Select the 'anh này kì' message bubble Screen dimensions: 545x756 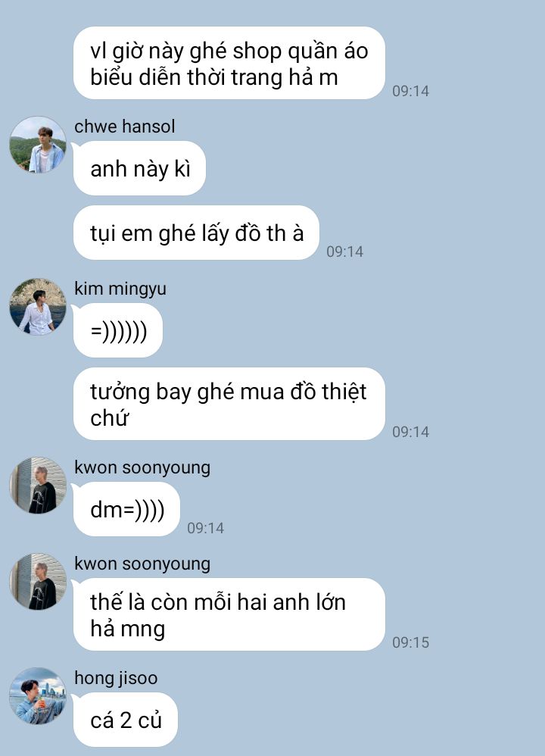click(x=139, y=168)
